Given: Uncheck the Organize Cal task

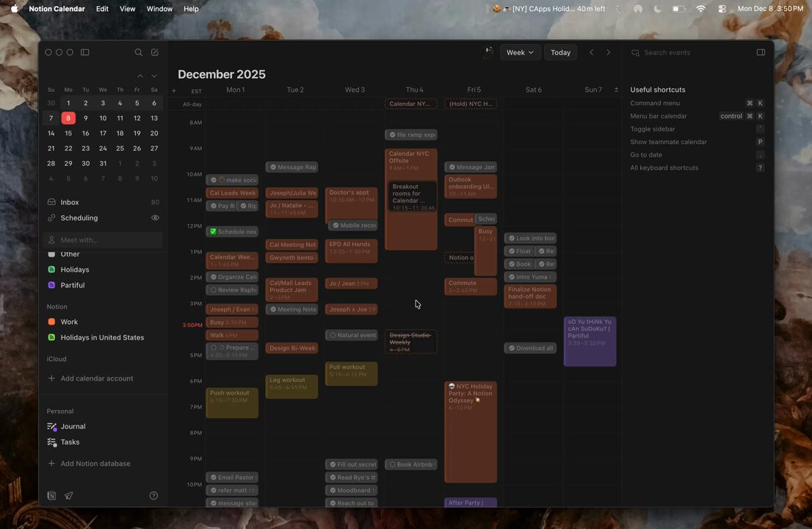Looking at the screenshot, I should [x=214, y=277].
